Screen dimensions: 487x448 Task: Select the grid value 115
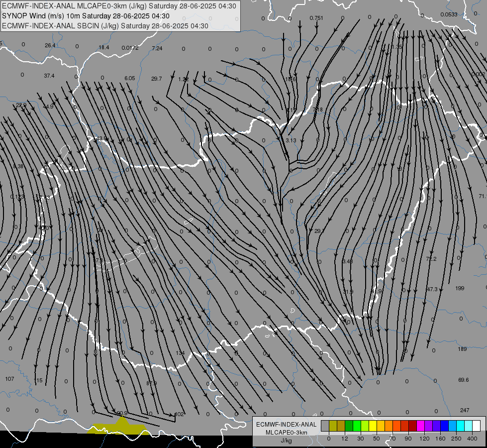[38, 380]
